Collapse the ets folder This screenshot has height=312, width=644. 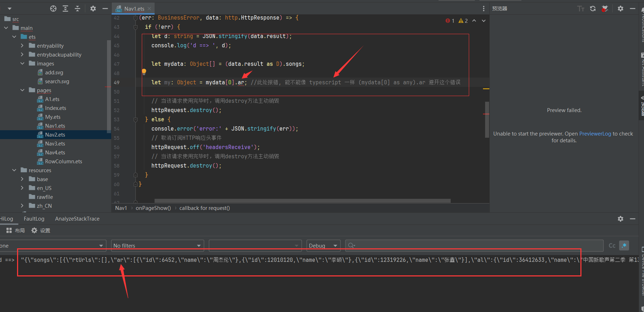14,37
